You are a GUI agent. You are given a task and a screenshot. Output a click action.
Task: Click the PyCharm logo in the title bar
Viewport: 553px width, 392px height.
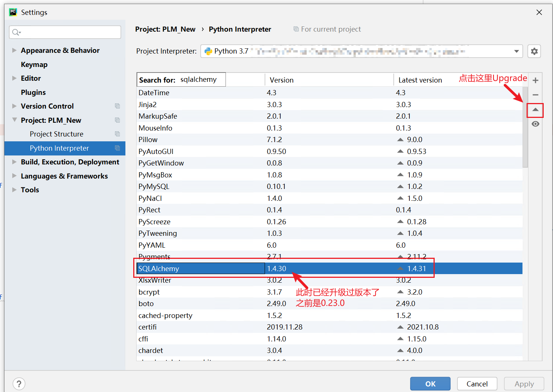coord(13,12)
